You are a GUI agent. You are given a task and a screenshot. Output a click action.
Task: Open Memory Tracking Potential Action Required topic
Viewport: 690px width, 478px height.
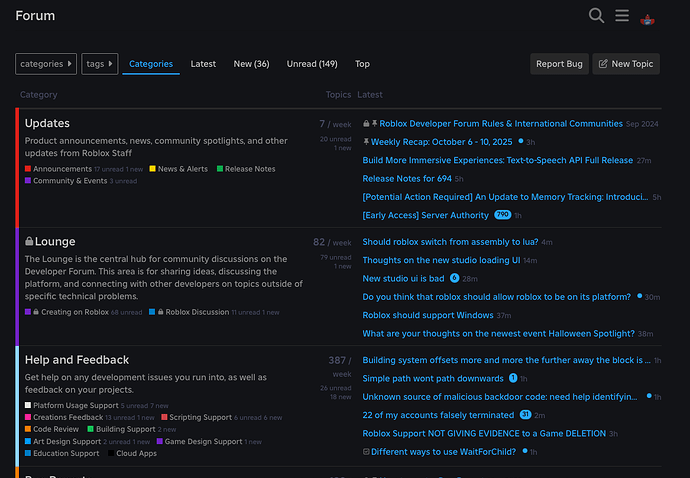(x=505, y=197)
